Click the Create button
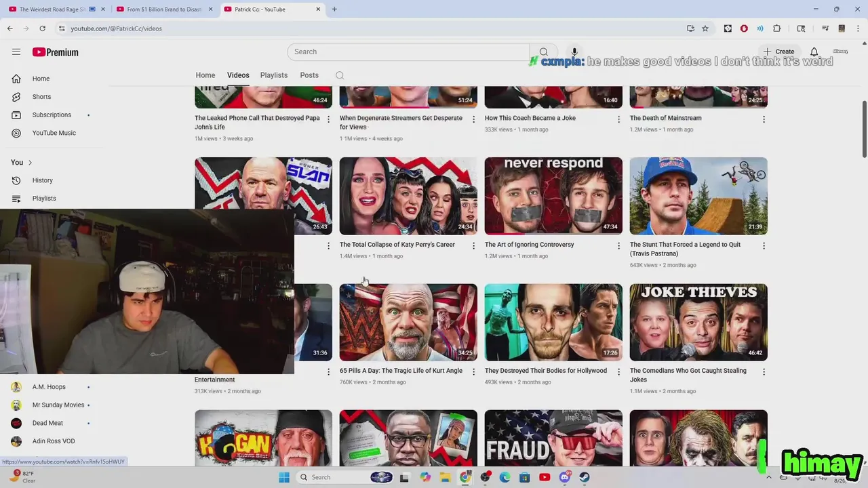Image resolution: width=868 pixels, height=488 pixels. (778, 52)
